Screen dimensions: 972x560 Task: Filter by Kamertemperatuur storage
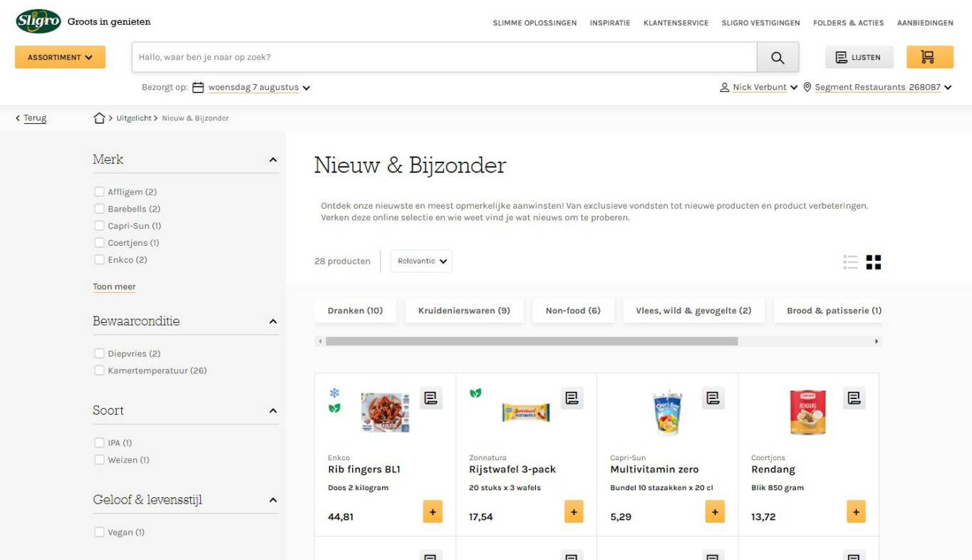click(x=99, y=370)
